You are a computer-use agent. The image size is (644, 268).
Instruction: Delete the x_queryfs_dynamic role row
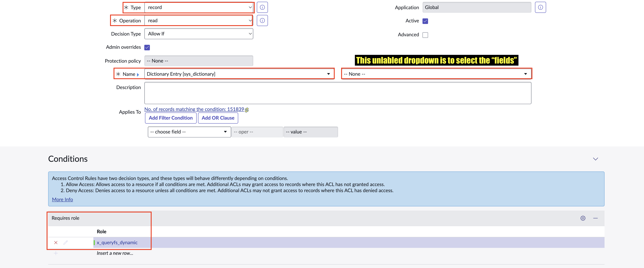click(x=56, y=242)
